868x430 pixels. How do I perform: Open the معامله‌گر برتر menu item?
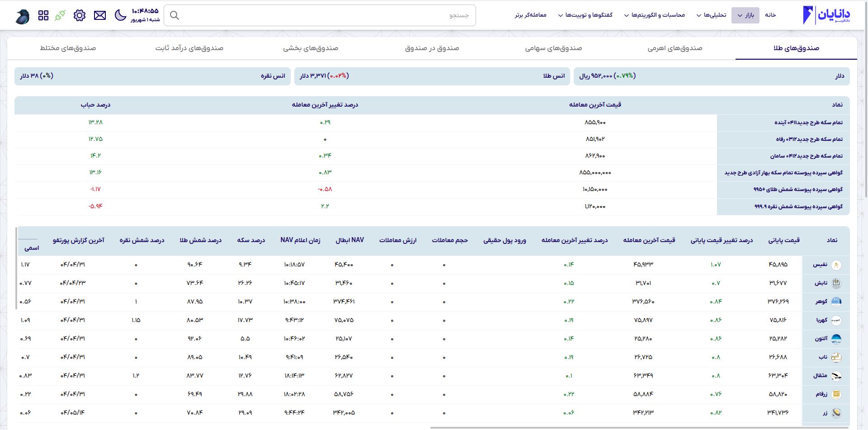tap(530, 15)
